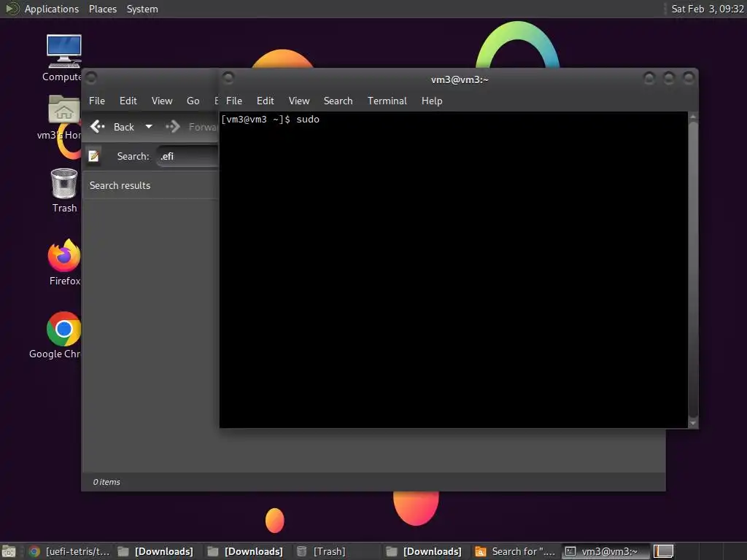
Task: Click the vm3@vm3:~ terminal title bar
Action: pos(460,79)
